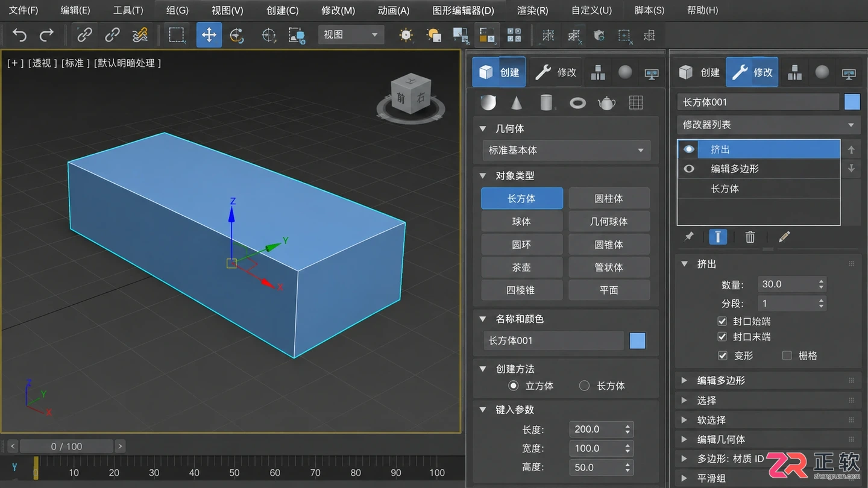Expand the 软选择 rollout
This screenshot has height=488, width=868.
767,420
